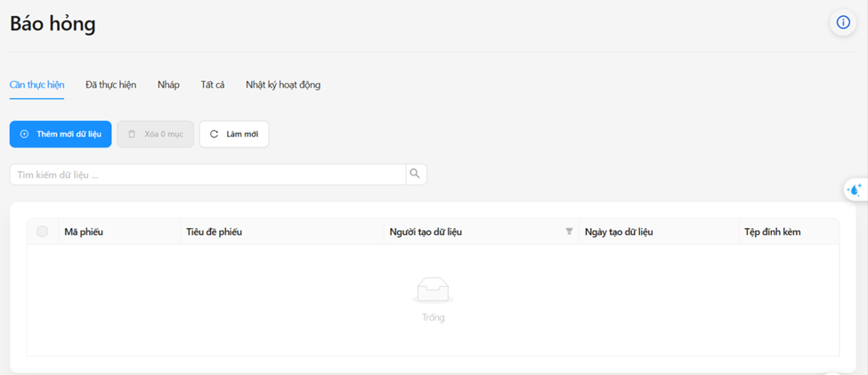
Task: Switch to the Cần thực hiện tab
Action: [37, 85]
